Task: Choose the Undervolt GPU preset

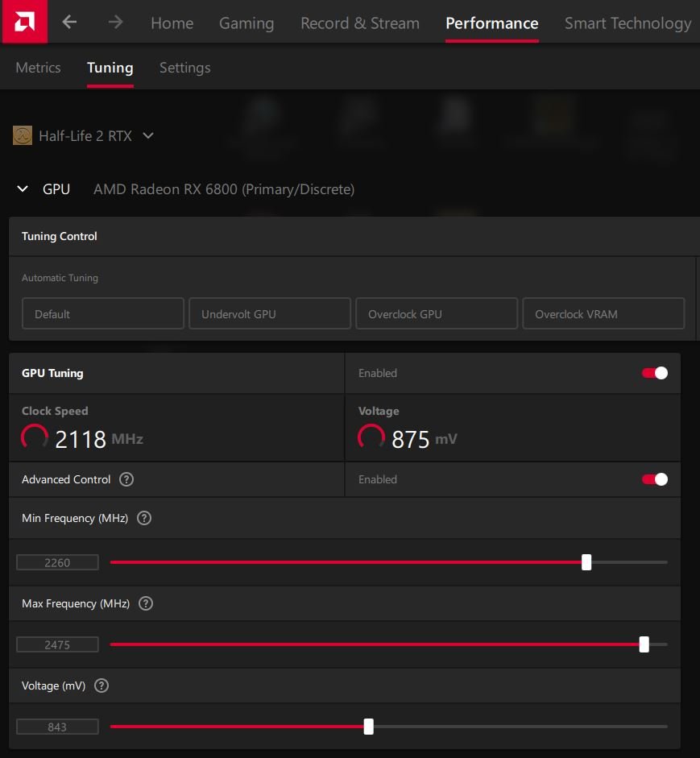Action: pos(270,313)
